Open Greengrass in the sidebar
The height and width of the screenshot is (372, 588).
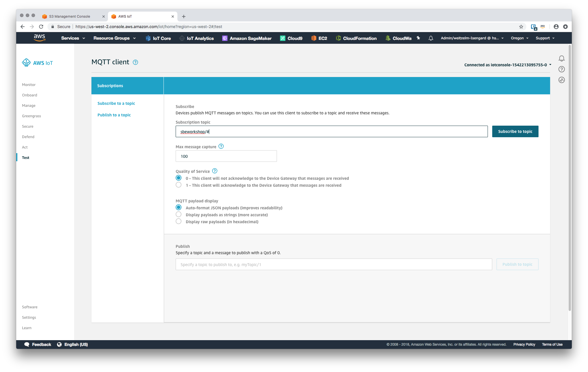(32, 116)
